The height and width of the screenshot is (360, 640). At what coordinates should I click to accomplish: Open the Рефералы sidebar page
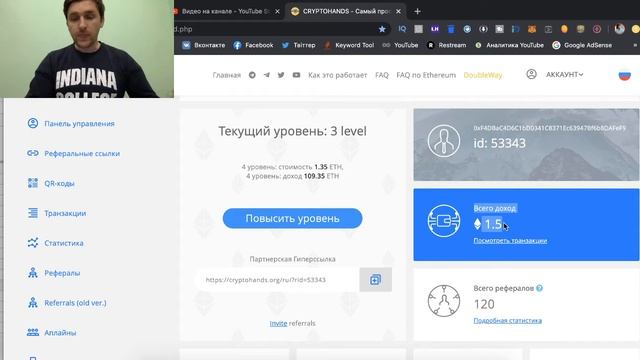tap(53, 273)
